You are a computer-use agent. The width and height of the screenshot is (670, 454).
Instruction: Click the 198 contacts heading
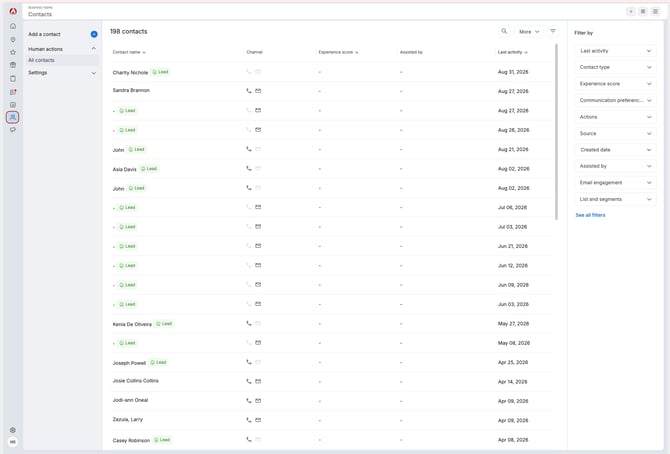(x=129, y=31)
